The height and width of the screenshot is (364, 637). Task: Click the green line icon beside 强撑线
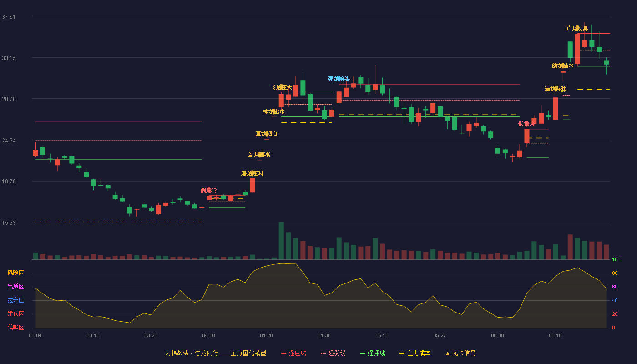point(363,353)
